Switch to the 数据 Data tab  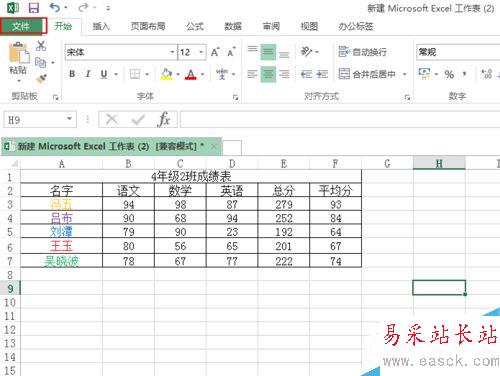(x=233, y=26)
